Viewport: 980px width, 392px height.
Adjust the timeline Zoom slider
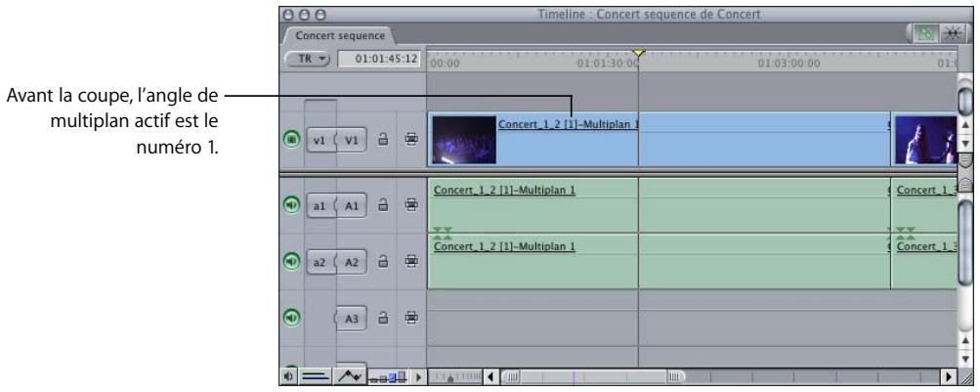[x=457, y=376]
